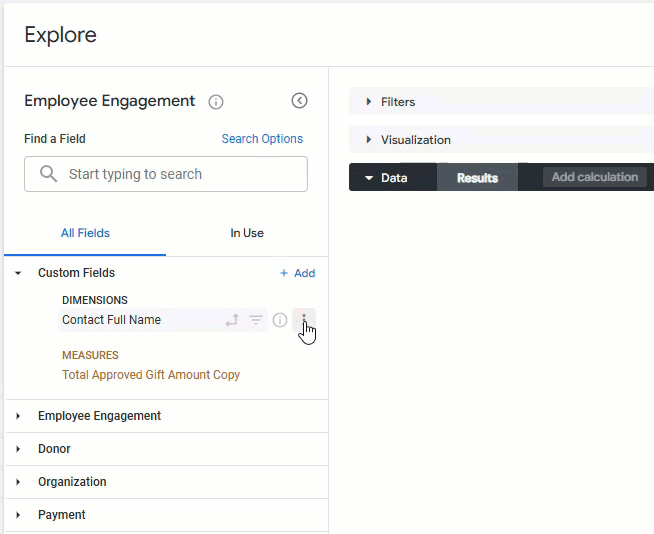
Task: Add a new custom field
Action: [x=297, y=273]
